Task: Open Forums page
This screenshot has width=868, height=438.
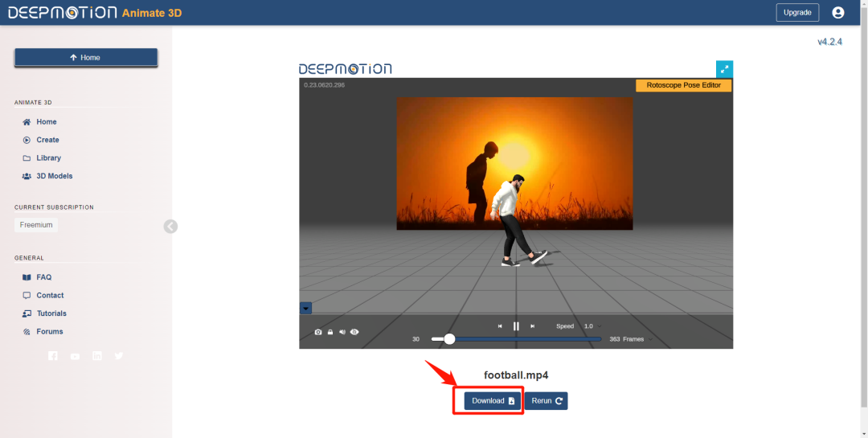Action: pyautogui.click(x=49, y=332)
